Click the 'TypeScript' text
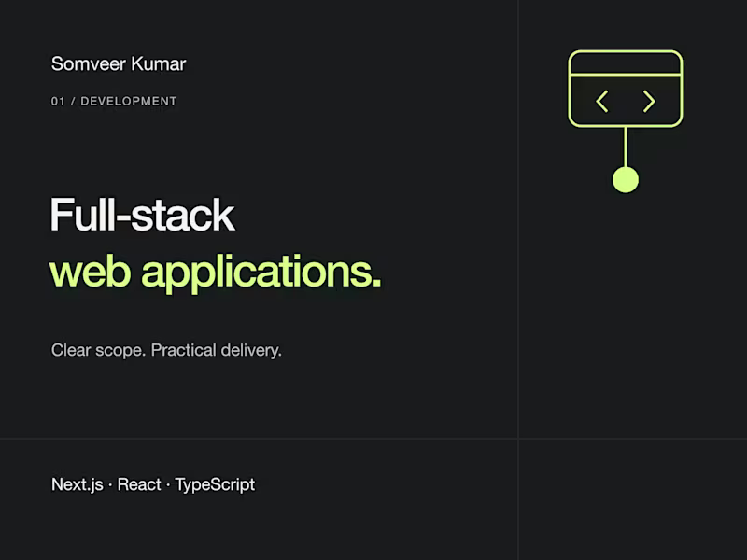 [215, 485]
